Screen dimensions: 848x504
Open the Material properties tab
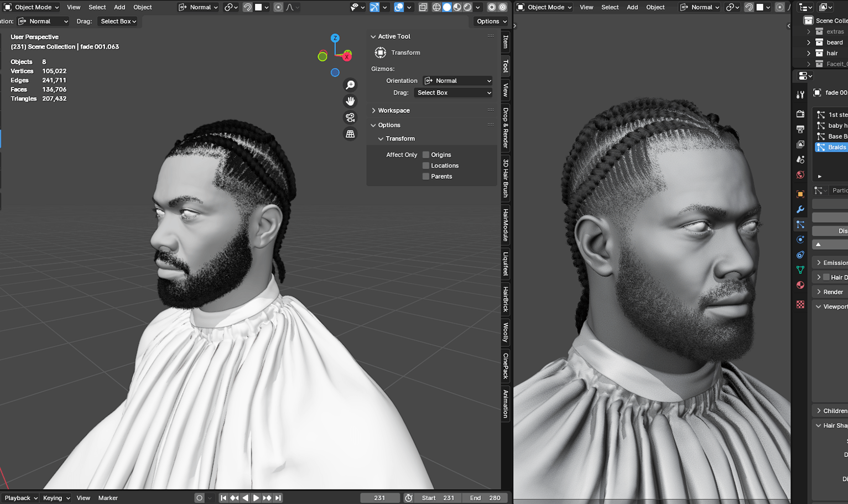(x=800, y=285)
